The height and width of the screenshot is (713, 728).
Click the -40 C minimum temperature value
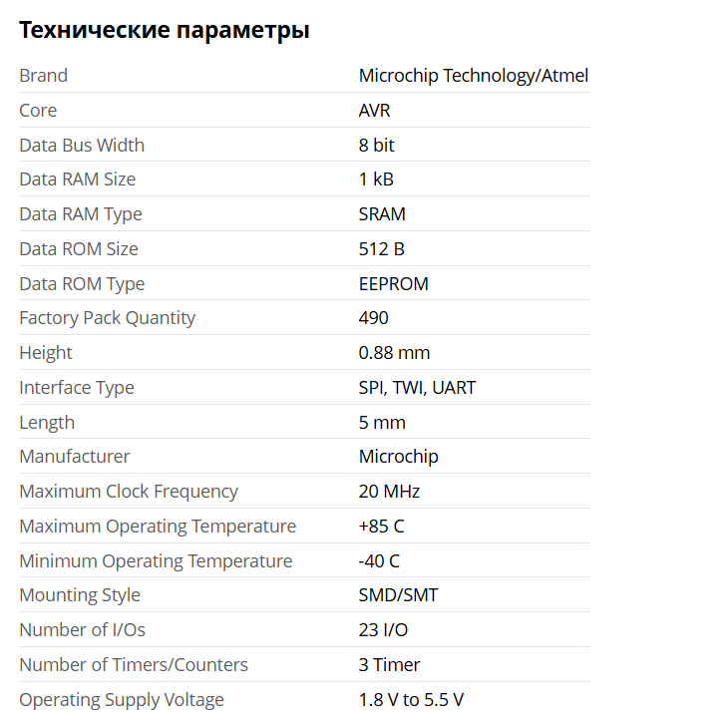click(x=379, y=560)
